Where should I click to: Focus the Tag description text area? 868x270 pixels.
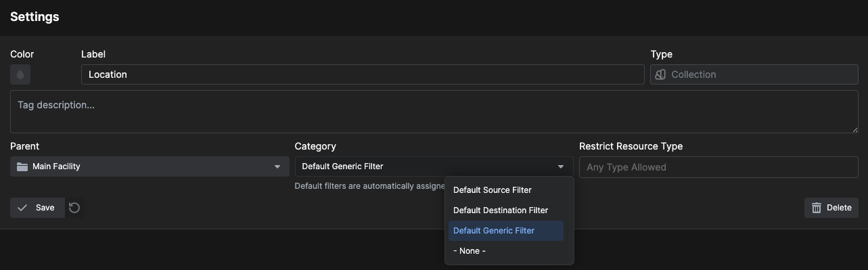(x=434, y=112)
